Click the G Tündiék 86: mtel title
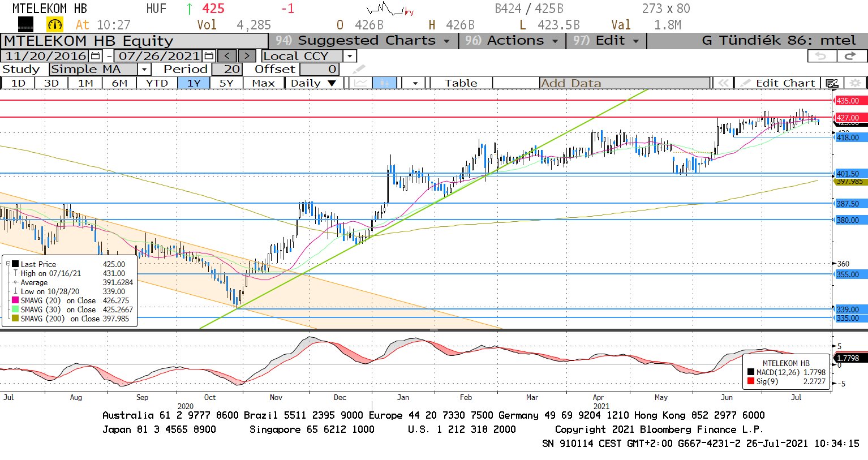Screen dimensions: 868x460 [779, 41]
